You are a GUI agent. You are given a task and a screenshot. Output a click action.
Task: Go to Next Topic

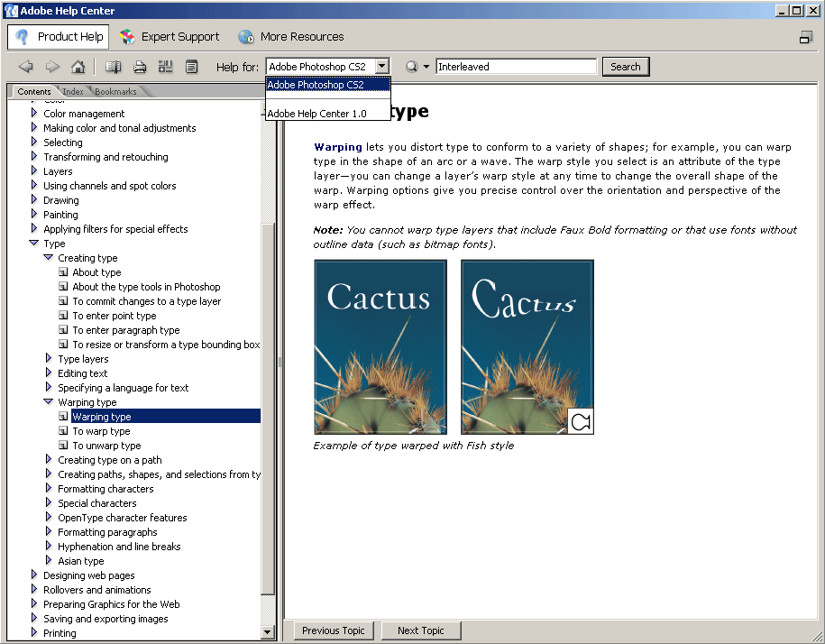point(421,630)
